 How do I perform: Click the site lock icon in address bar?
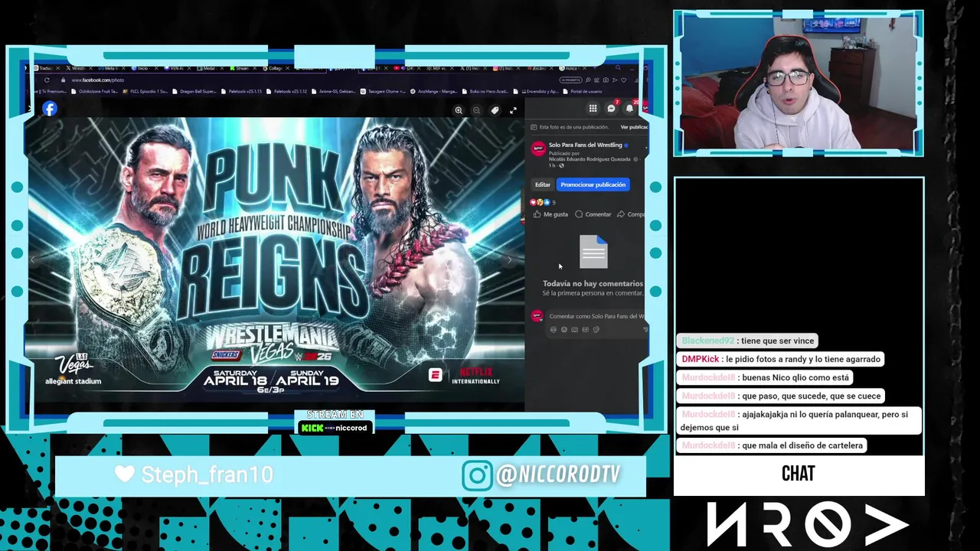[x=63, y=80]
